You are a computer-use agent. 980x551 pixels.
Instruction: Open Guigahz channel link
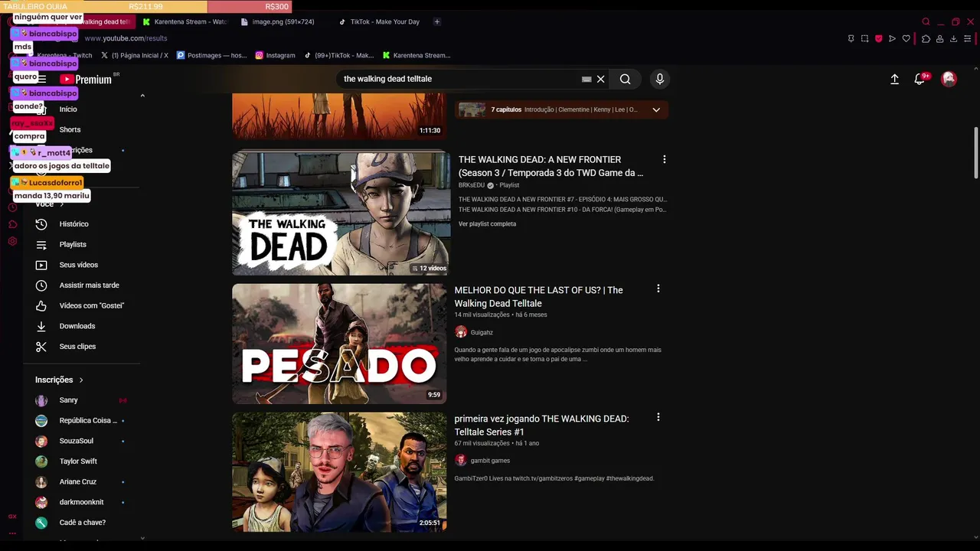pos(482,332)
